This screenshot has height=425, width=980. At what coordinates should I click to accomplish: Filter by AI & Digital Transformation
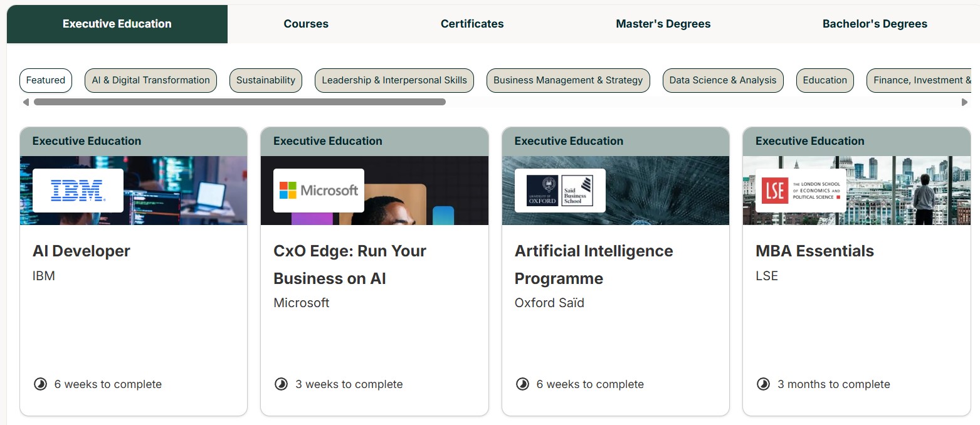pos(150,80)
